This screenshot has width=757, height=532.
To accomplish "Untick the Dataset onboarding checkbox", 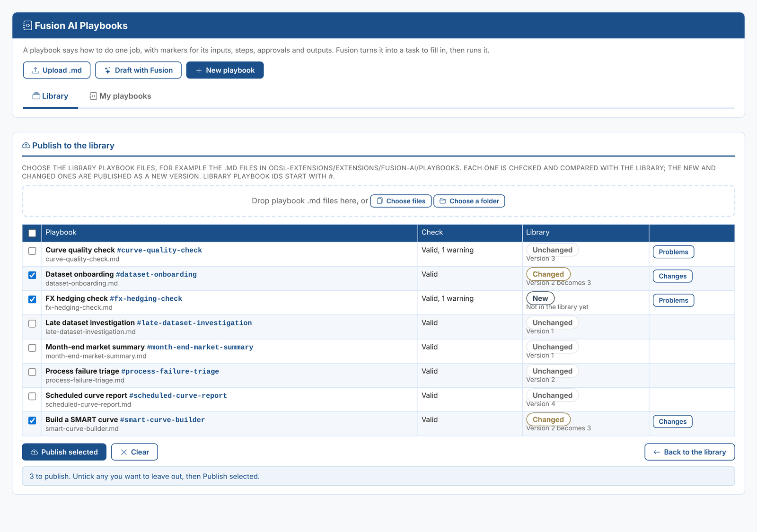I will [32, 275].
